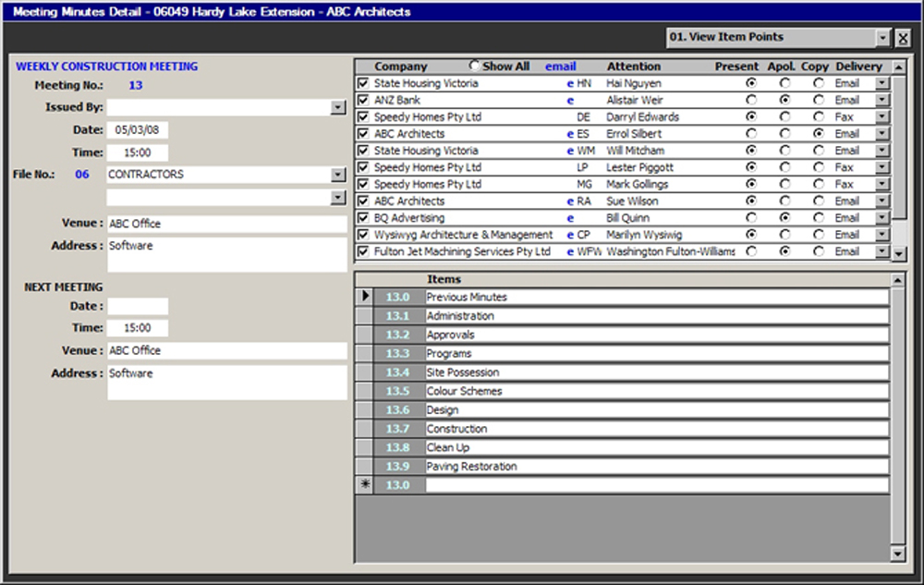924x585 pixels.
Task: Uncheck the ANZ Bank attendee checkbox
Action: pyautogui.click(x=363, y=100)
